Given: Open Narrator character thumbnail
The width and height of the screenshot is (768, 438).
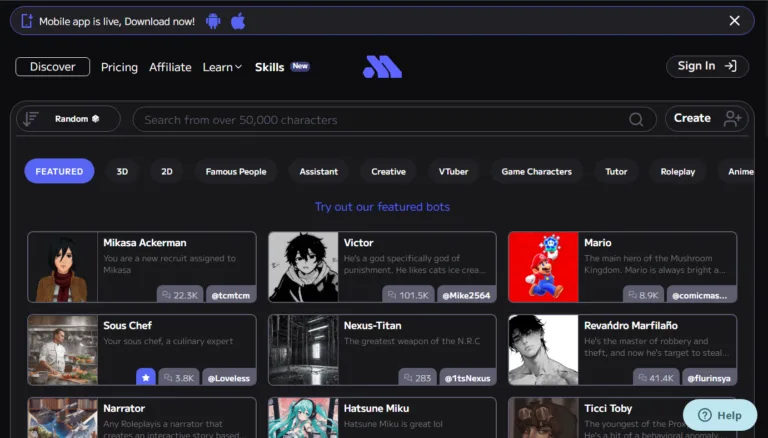Looking at the screenshot, I should pos(63,418).
